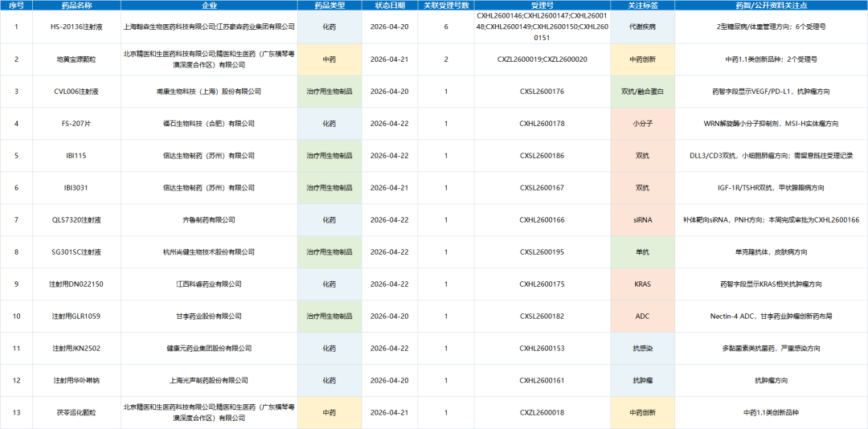Click note about Nectin-4 ADC
The height and width of the screenshot is (429, 868).
[x=771, y=316]
